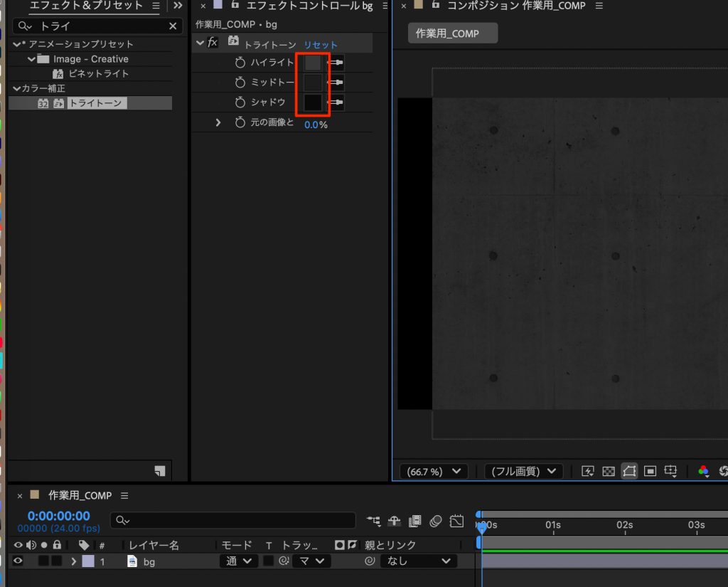Click リセット to reset Tritone effect
Screen dimensions: 728x587
click(x=321, y=45)
